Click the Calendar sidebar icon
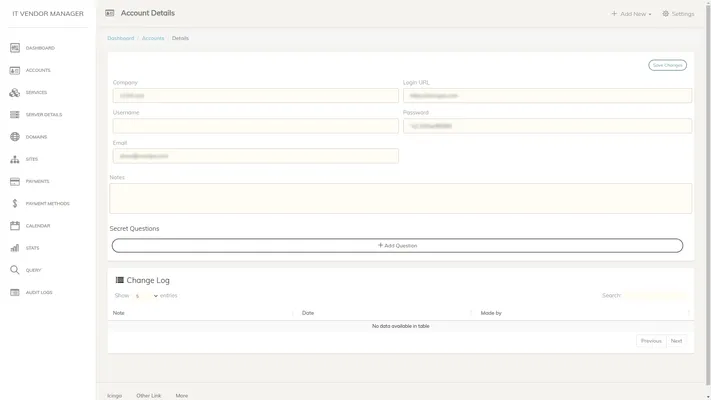Screen dimensions: 711x400 15,226
